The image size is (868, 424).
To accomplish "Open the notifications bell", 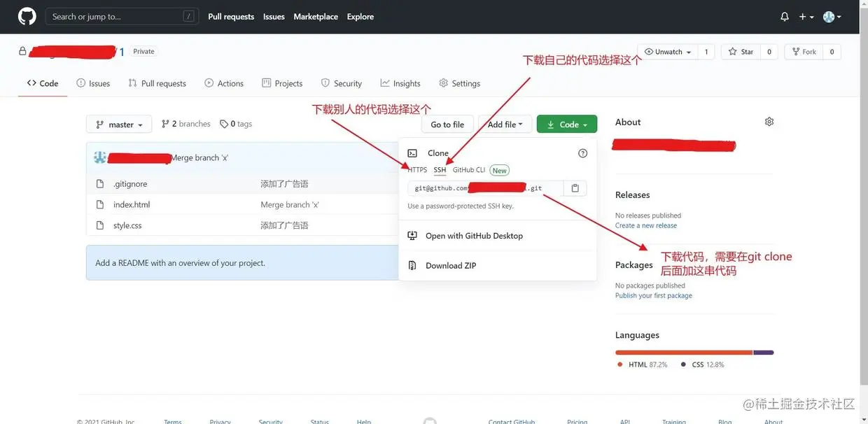I will (x=785, y=17).
